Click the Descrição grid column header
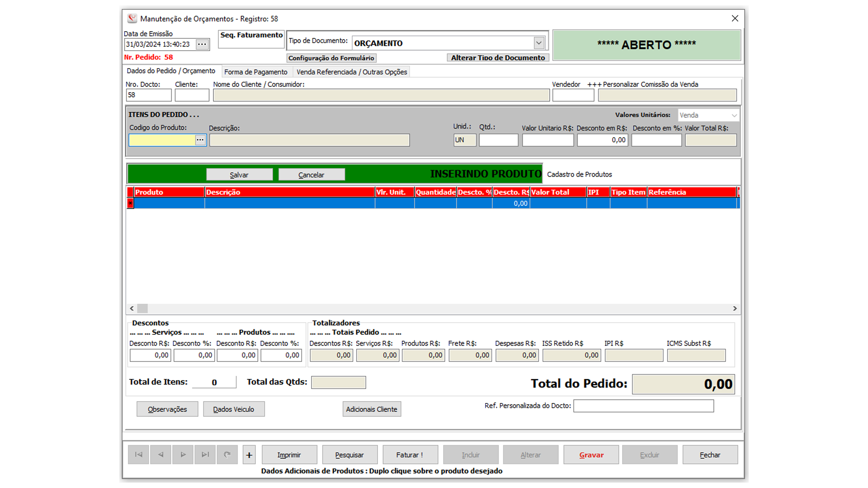The height and width of the screenshot is (488, 868). (290, 192)
